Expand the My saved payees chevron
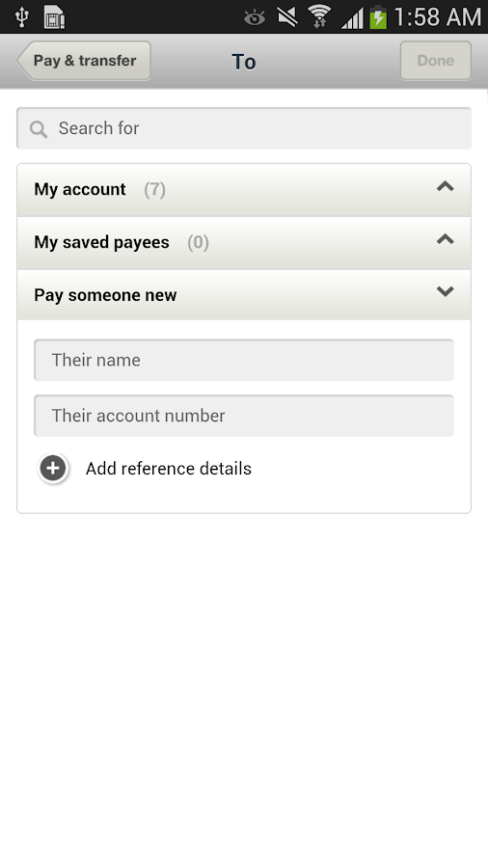 point(446,239)
